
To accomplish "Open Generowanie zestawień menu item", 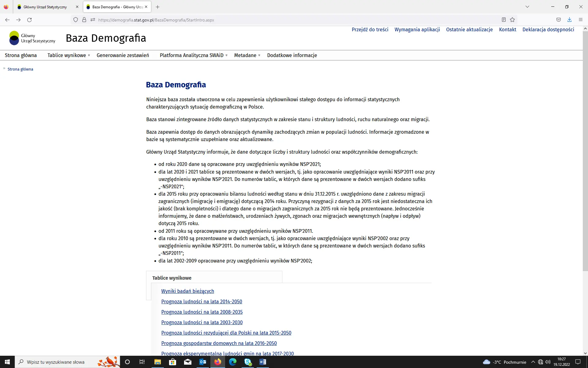I will tap(123, 55).
